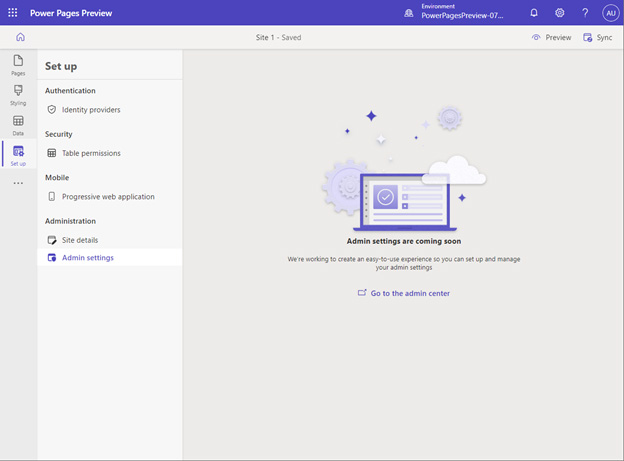
Task: Click the Site 1 - Saved text
Action: [278, 37]
